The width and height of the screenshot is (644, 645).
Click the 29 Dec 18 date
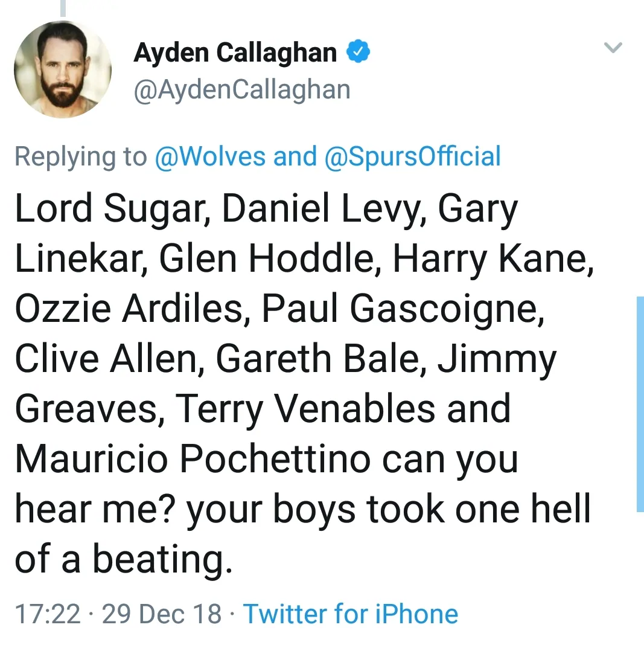[162, 614]
